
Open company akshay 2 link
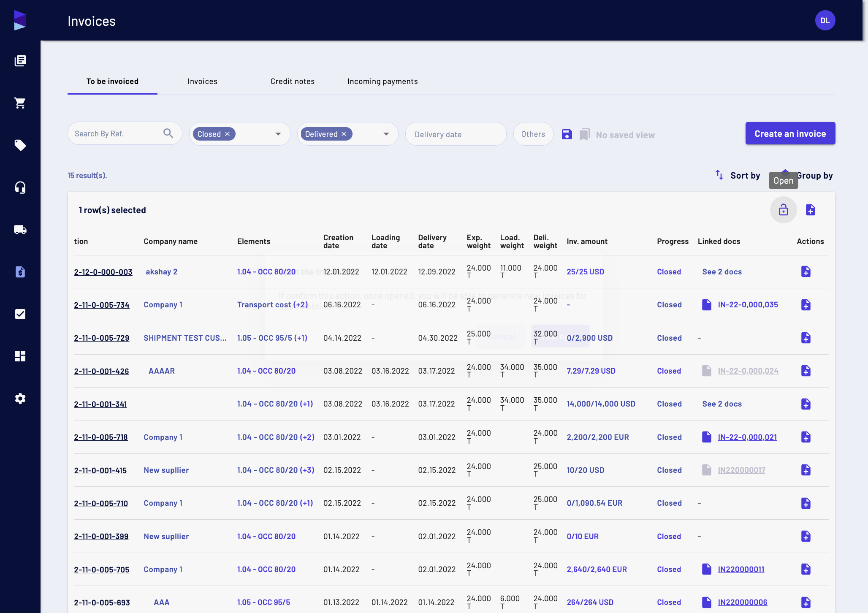(x=161, y=272)
